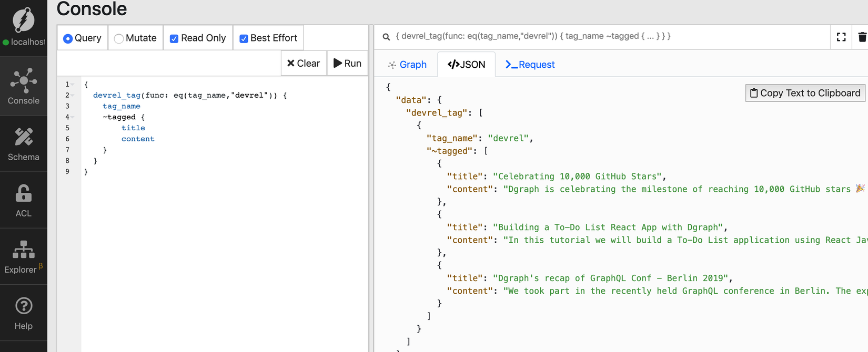Screen dimensions: 868x352
Task: Select the Query radio button
Action: (68, 38)
